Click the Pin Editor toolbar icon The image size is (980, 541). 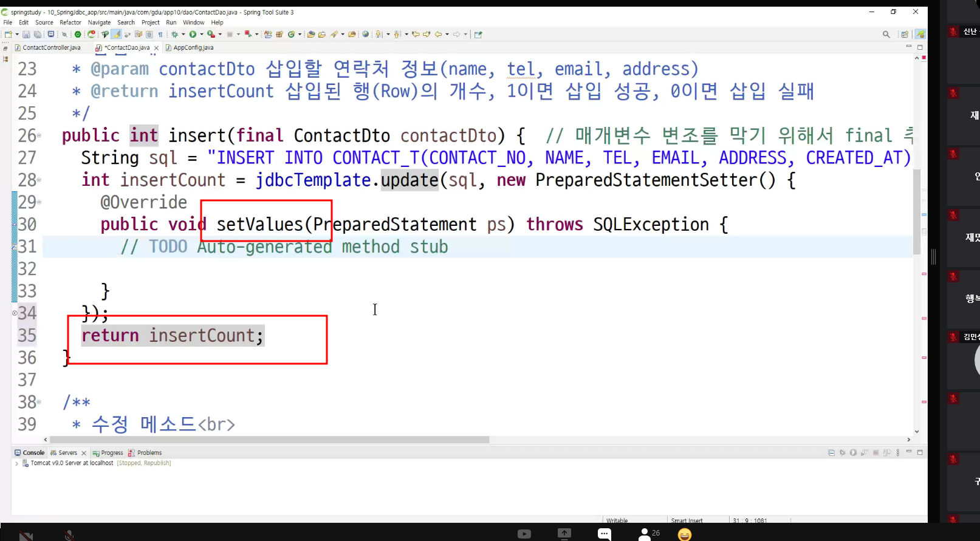[x=478, y=35]
